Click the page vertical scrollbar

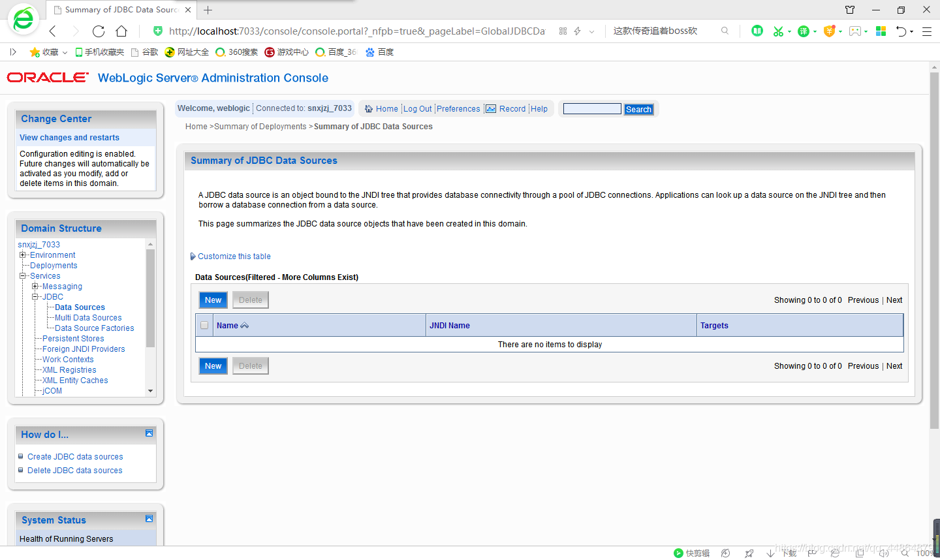point(934,251)
